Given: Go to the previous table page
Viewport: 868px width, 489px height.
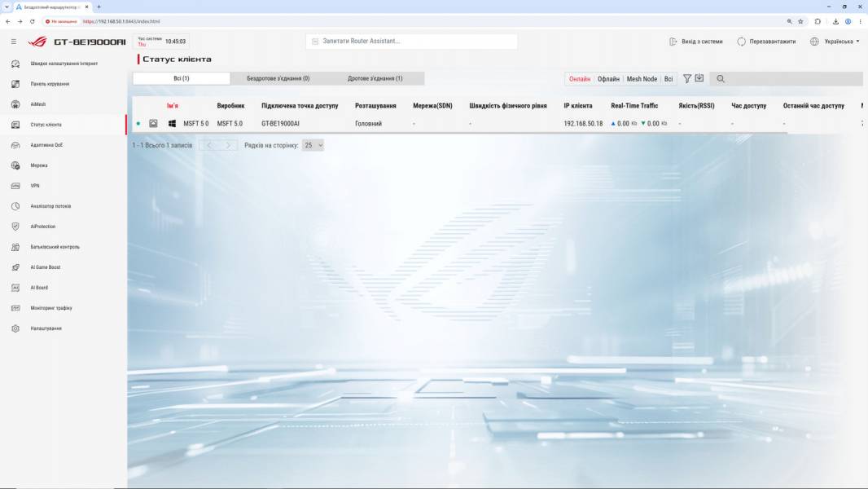Looking at the screenshot, I should [208, 145].
